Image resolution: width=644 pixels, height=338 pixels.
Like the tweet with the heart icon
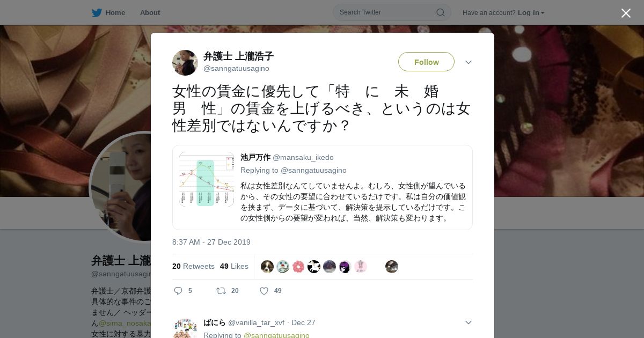pyautogui.click(x=264, y=291)
